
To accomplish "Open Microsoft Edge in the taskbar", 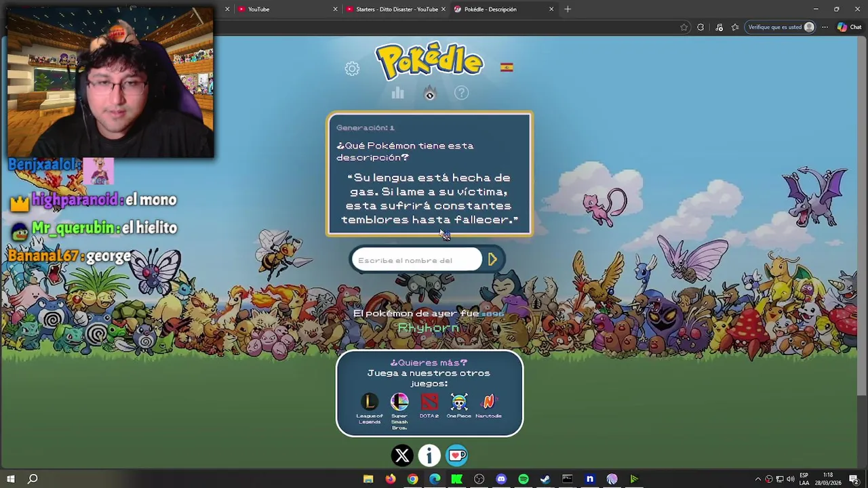I will point(435,479).
